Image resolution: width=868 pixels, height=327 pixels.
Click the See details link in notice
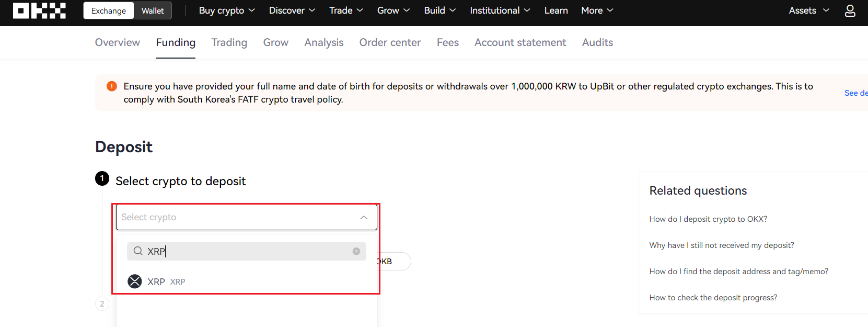(856, 93)
